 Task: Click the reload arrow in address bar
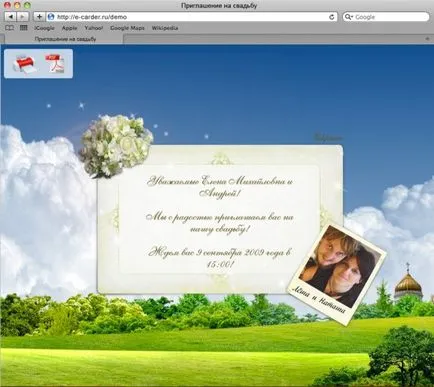[x=331, y=17]
